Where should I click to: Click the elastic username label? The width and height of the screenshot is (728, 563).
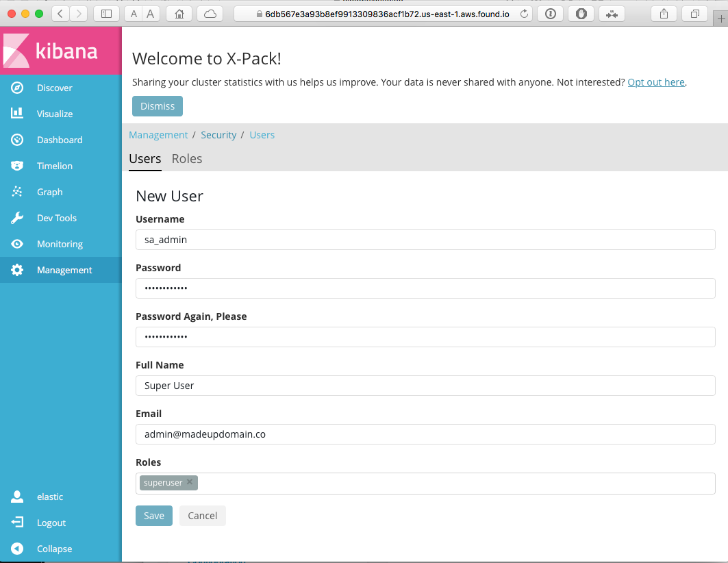(50, 497)
